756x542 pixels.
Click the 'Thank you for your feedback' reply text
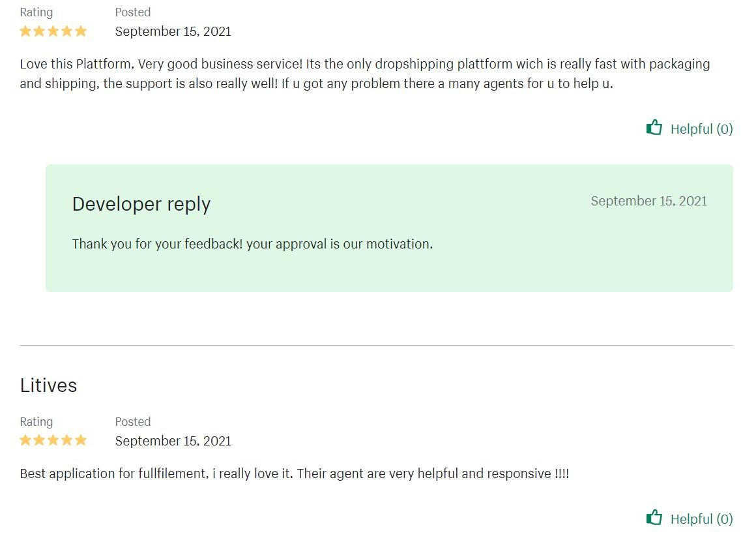[253, 244]
